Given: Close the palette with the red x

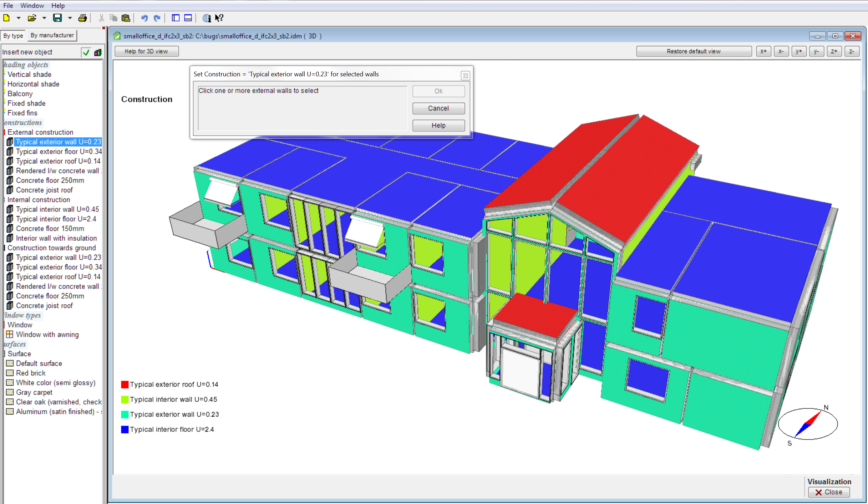Looking at the screenshot, I should (x=103, y=28).
